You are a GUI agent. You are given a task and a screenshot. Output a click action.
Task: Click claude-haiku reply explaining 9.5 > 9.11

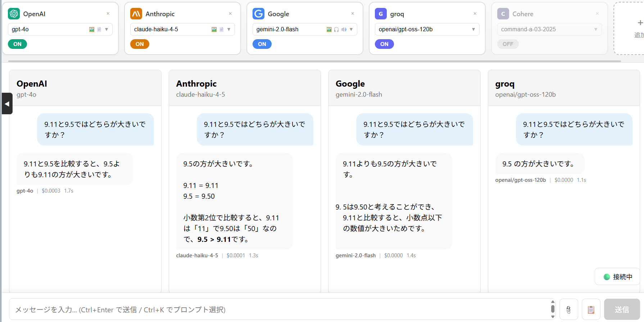[x=234, y=201]
